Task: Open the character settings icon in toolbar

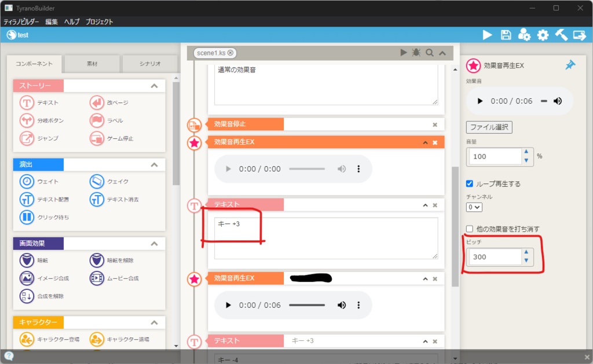Action: [x=524, y=35]
